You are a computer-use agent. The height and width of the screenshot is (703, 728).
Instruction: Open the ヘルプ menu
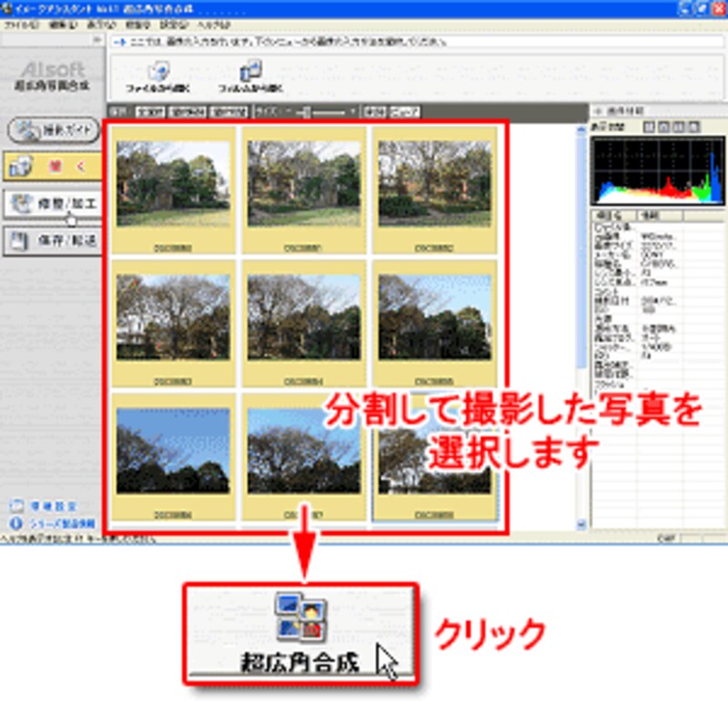point(212,25)
